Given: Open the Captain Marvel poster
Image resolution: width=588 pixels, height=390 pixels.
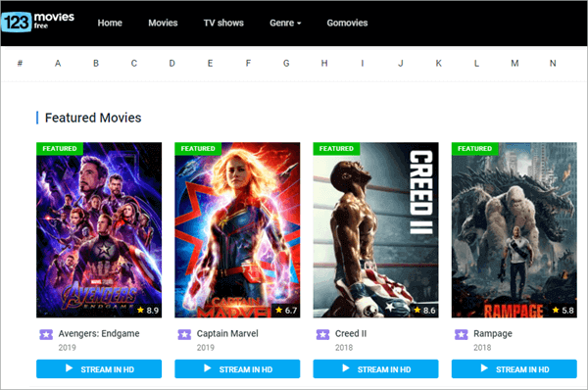Looking at the screenshot, I should 237,230.
